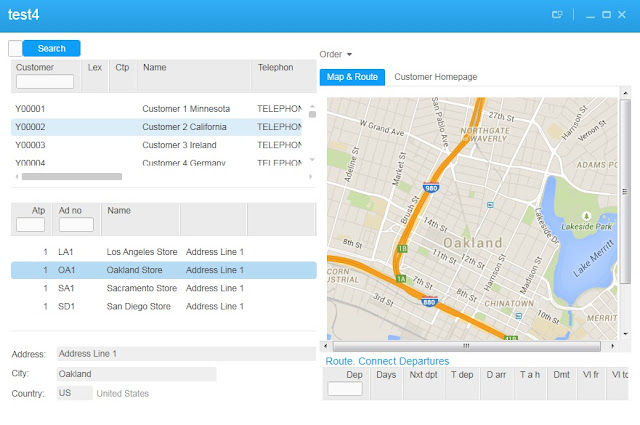Click customer list scroll up arrow

(312, 107)
